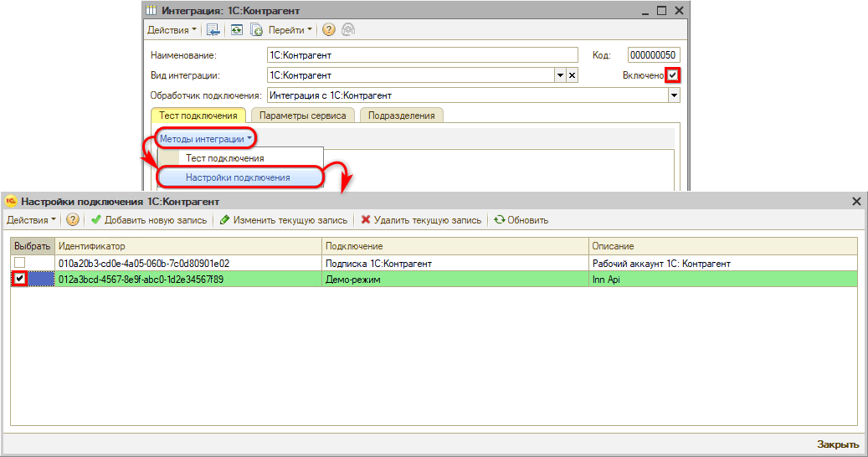Select Настройки подключения menu item
The width and height of the screenshot is (868, 457).
(238, 177)
